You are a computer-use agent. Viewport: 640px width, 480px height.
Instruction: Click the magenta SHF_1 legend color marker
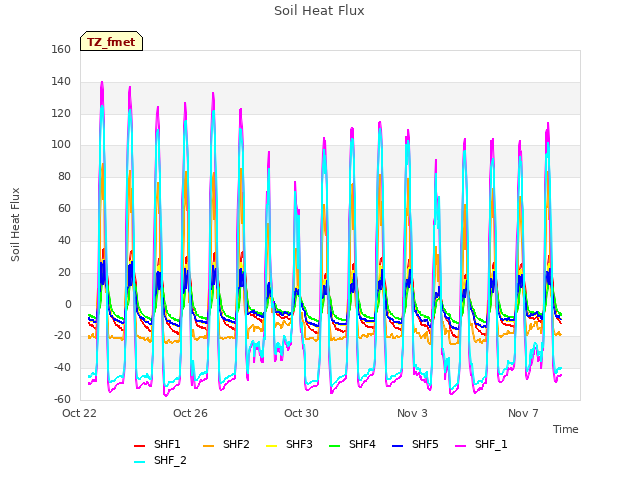click(x=460, y=446)
